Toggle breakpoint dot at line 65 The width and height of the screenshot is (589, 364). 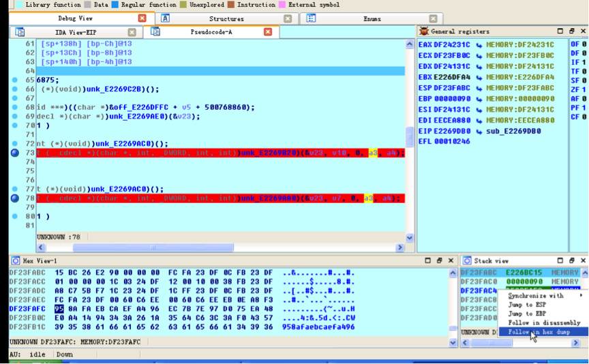(14, 80)
